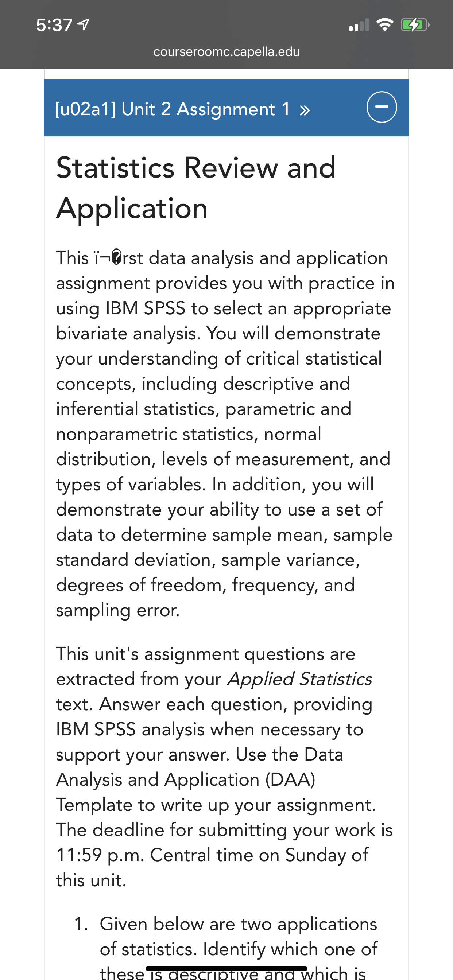Open the [u02a1] Unit 2 Assignment 1 link

click(173, 109)
